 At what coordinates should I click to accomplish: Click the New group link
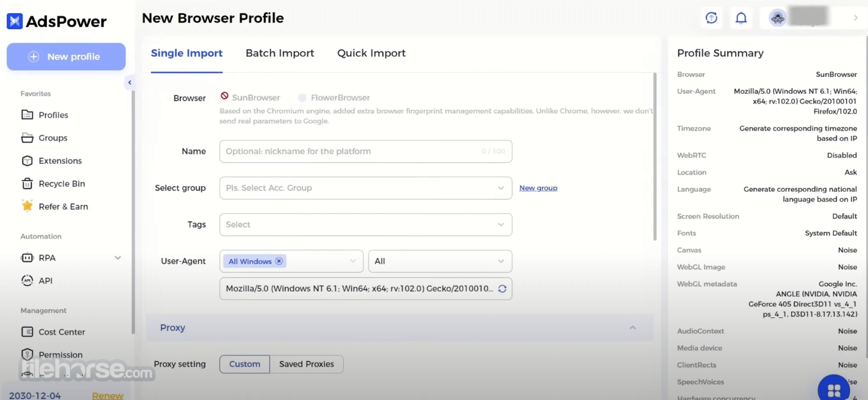pos(538,188)
